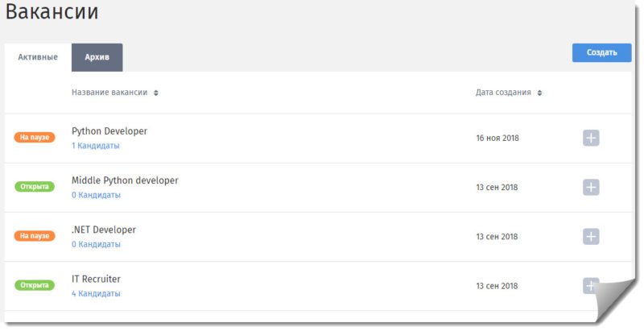Open the Архив tab
The width and height of the screenshot is (644, 331).
97,57
